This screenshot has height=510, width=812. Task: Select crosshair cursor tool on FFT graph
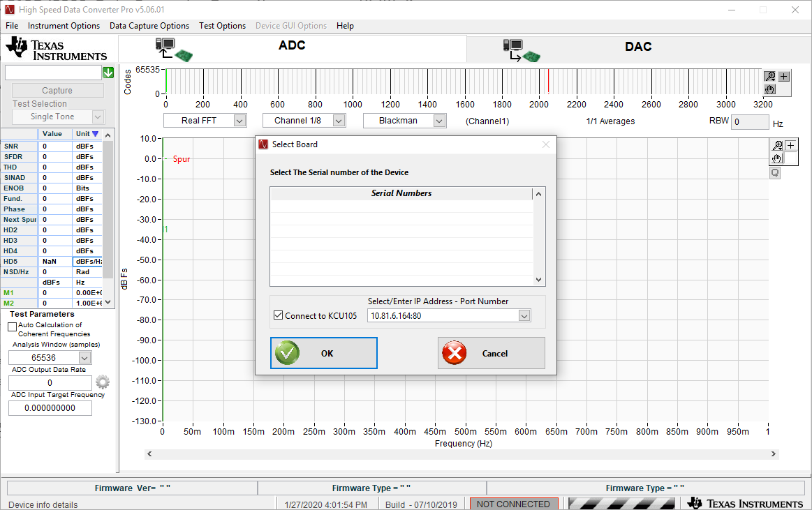pyautogui.click(x=791, y=145)
